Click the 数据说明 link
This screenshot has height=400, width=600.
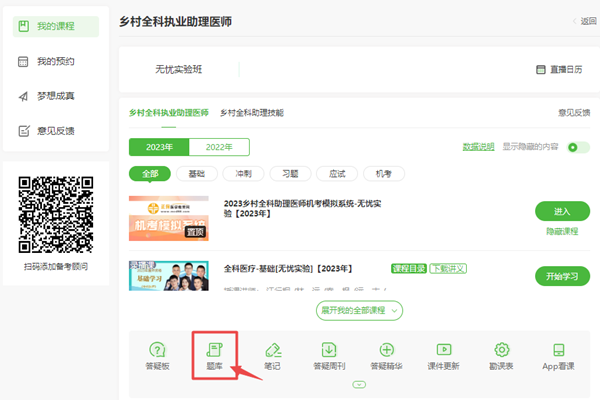click(x=478, y=147)
